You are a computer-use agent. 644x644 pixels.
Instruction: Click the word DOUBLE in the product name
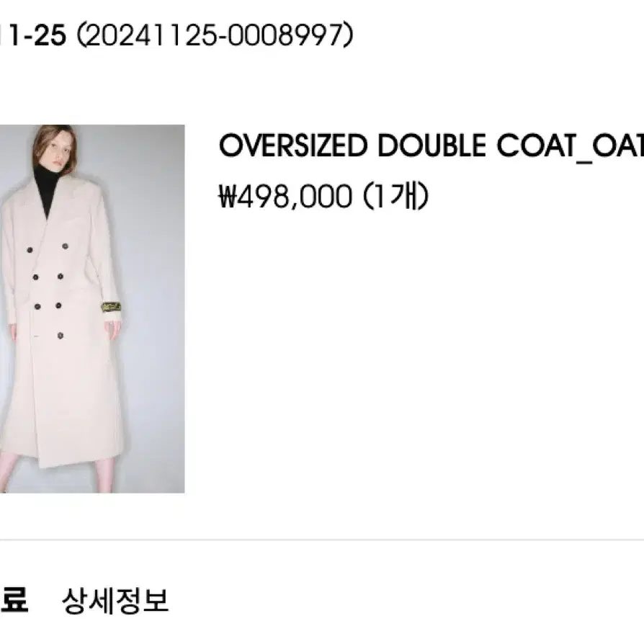(431, 146)
